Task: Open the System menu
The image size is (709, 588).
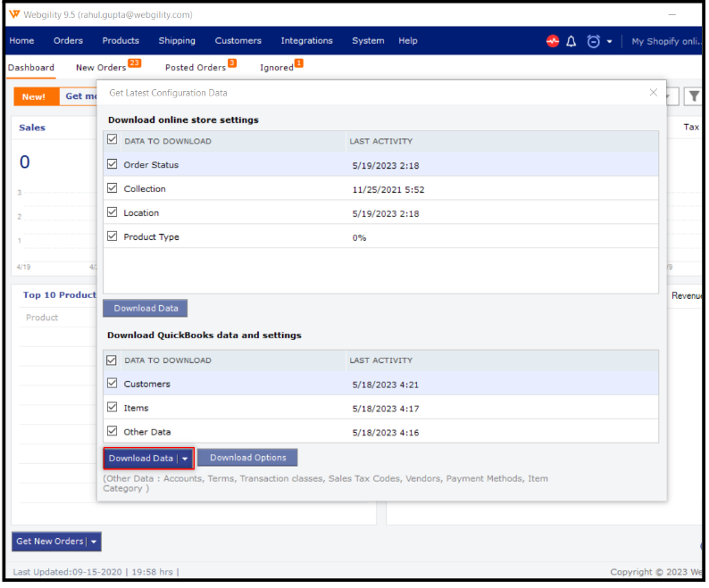Action: 369,41
